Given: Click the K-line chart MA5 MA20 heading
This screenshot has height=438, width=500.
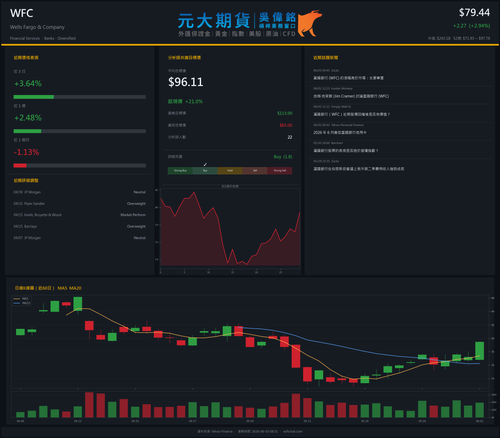Looking at the screenshot, I should [48, 288].
